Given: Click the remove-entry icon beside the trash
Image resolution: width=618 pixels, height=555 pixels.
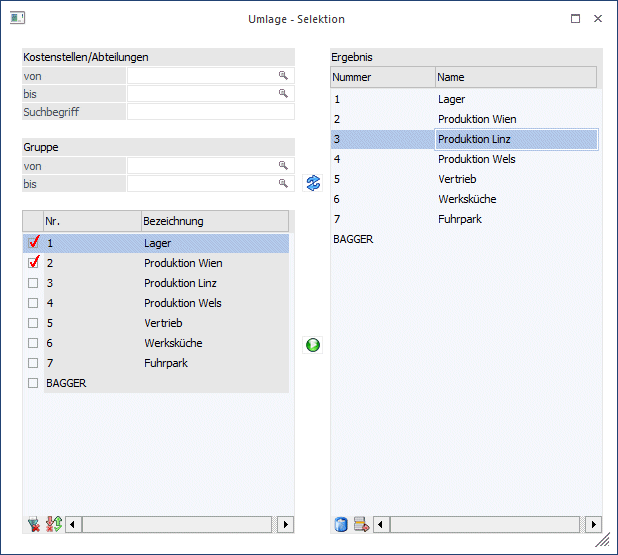Looking at the screenshot, I should pyautogui.click(x=361, y=524).
